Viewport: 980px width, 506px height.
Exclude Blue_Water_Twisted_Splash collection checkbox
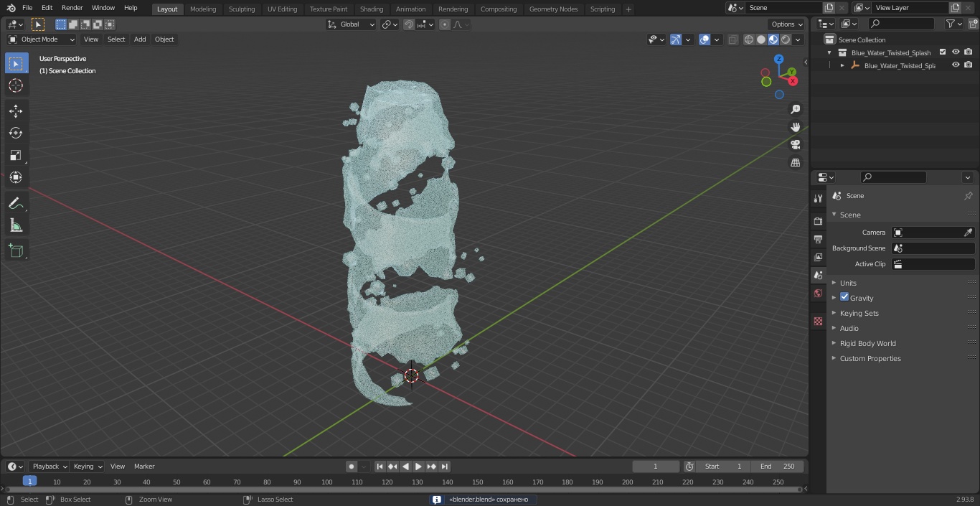coord(943,52)
